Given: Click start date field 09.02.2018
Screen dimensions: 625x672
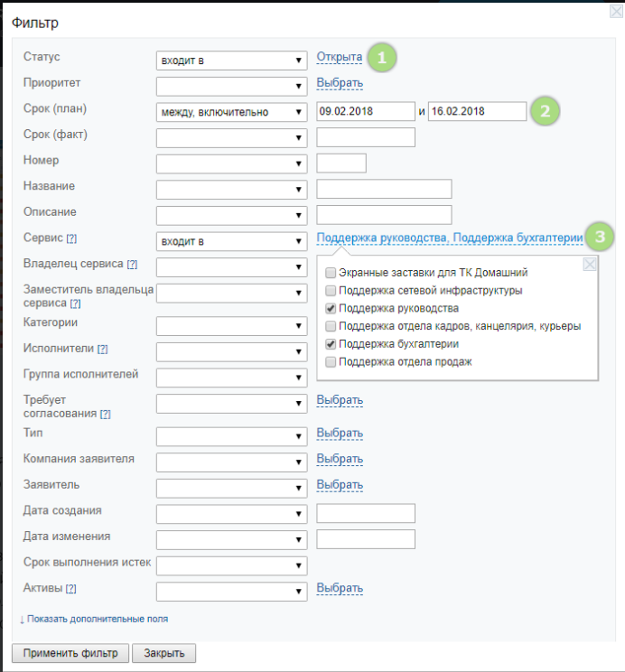Looking at the screenshot, I should [x=365, y=112].
